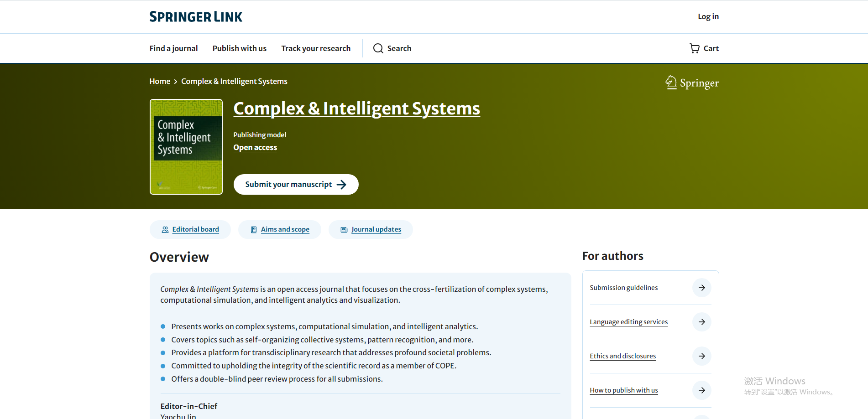The image size is (868, 419).
Task: Click bullet text about transdisciplinary research
Action: [331, 352]
